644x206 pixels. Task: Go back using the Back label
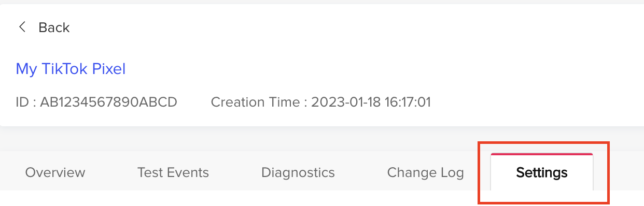54,27
